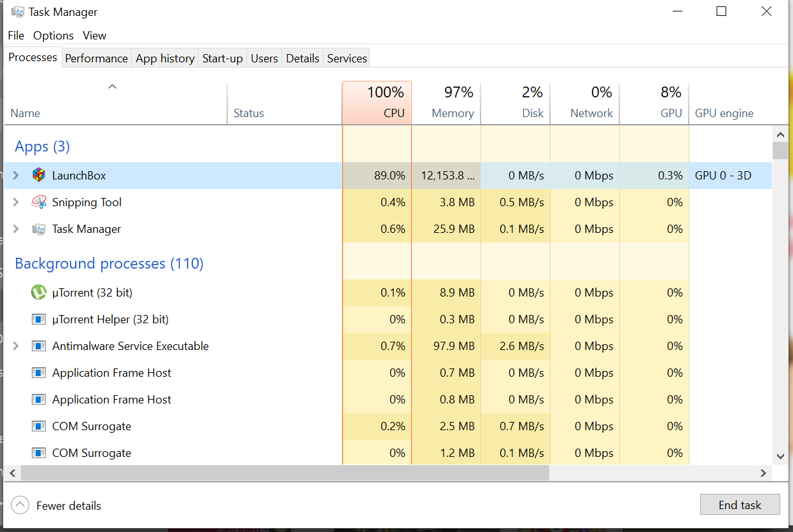Sort processes by Network column
793x532 pixels.
coord(585,102)
